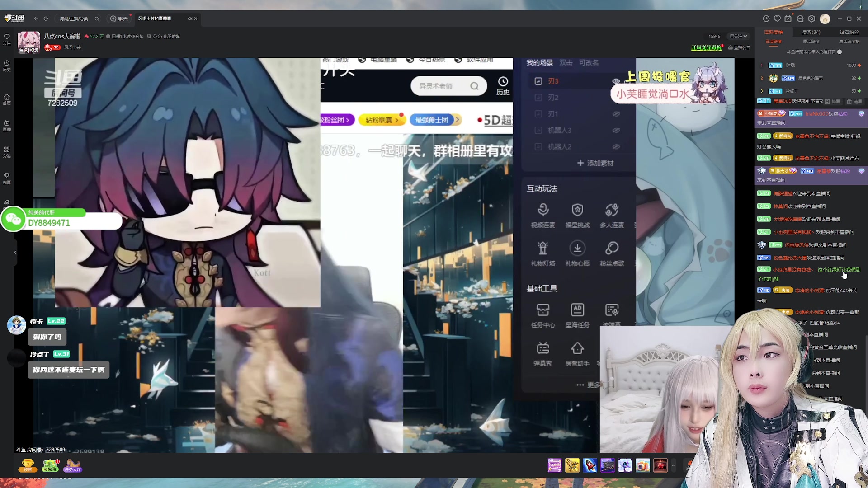Expand more gifts with up chevron

coord(674,465)
